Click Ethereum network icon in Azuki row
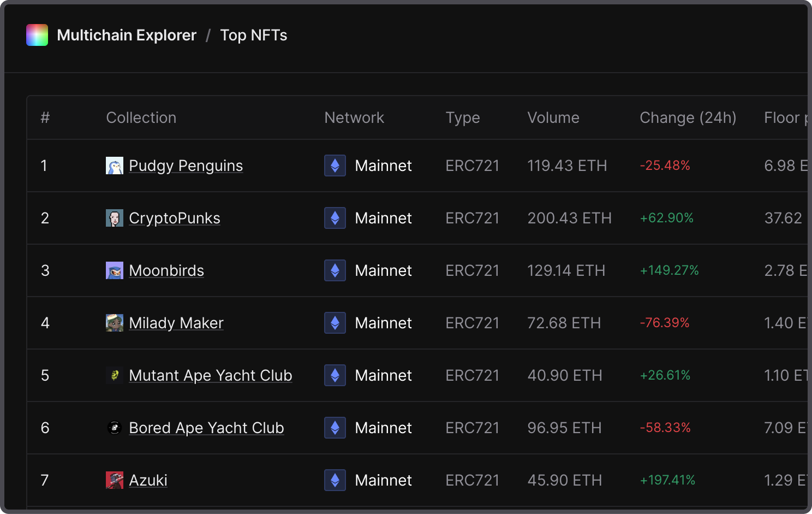This screenshot has width=812, height=514. (335, 480)
